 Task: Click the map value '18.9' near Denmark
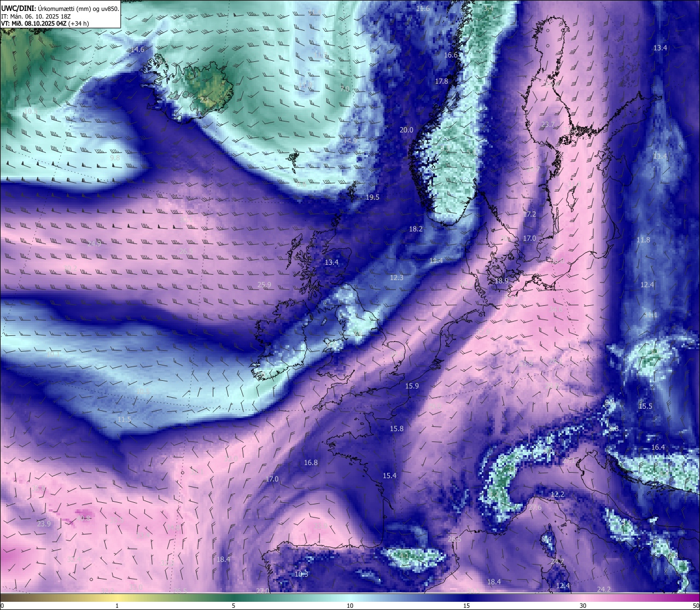[501, 281]
